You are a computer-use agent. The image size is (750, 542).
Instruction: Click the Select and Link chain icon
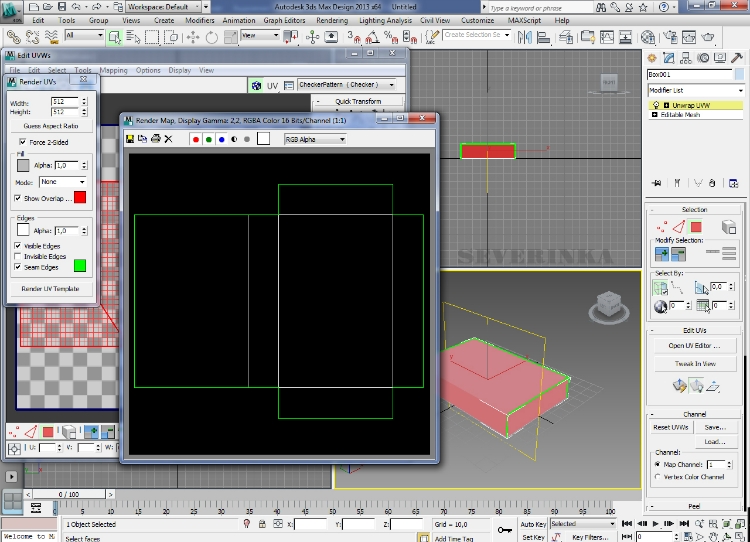(x=13, y=37)
